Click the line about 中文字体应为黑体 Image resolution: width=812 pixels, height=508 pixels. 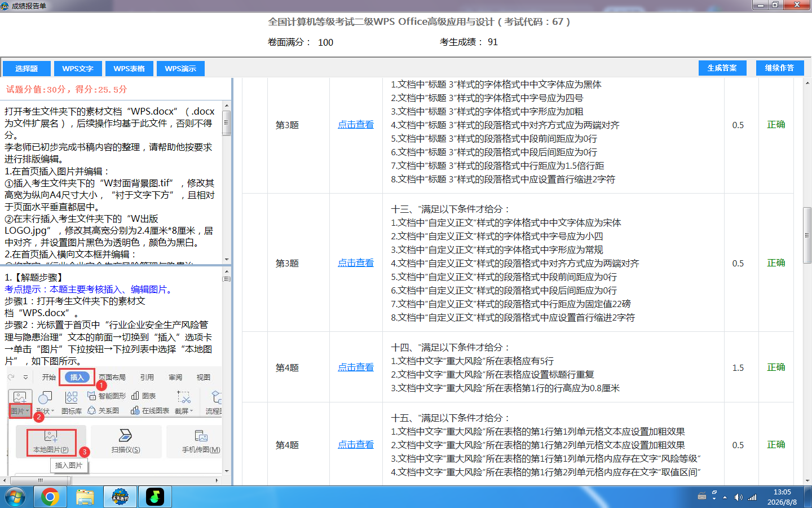point(496,84)
